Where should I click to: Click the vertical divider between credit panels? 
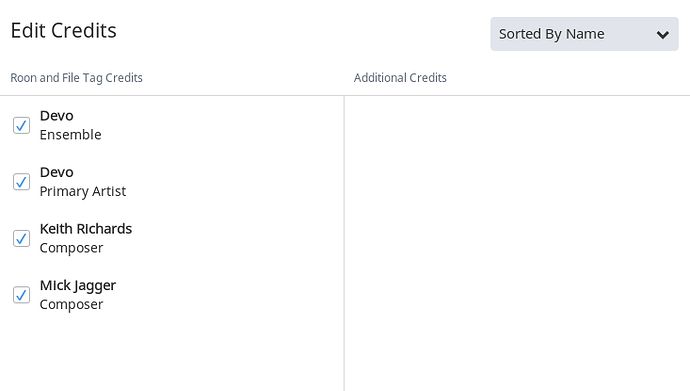344,243
